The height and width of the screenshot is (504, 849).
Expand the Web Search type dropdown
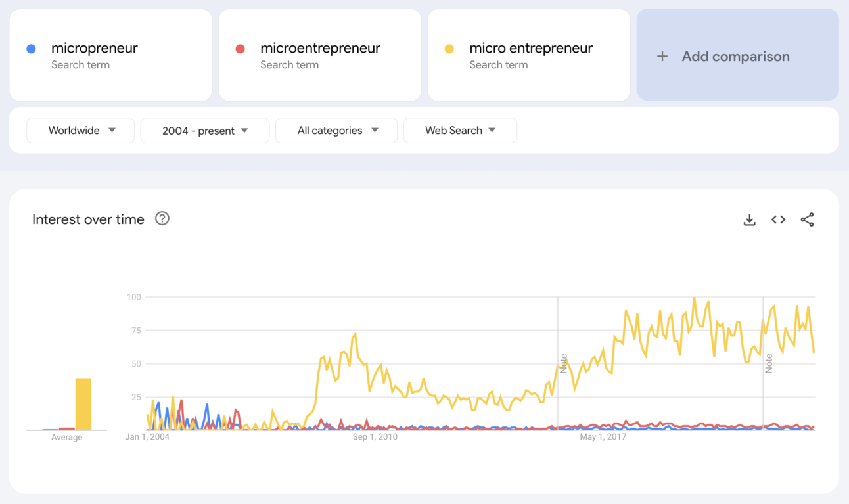460,131
